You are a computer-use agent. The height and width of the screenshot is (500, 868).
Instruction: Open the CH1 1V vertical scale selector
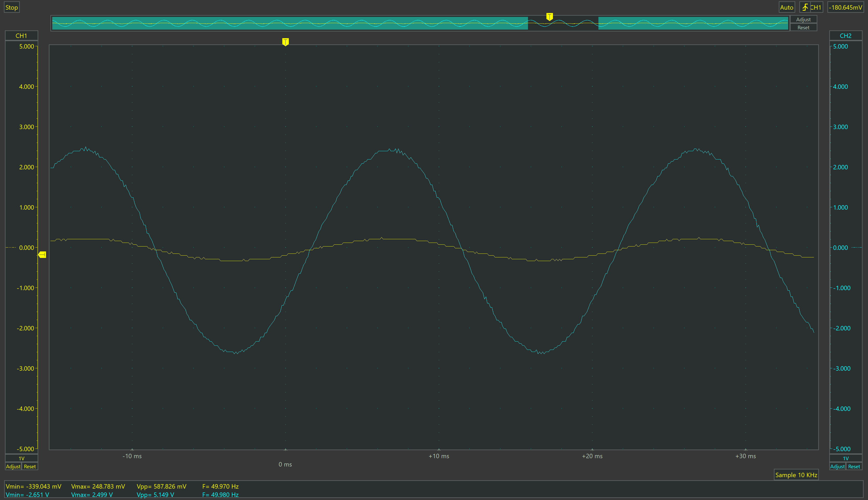point(21,458)
